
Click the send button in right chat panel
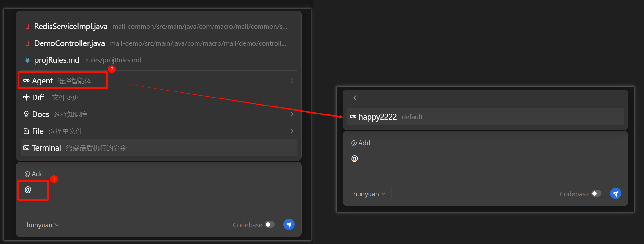point(616,193)
